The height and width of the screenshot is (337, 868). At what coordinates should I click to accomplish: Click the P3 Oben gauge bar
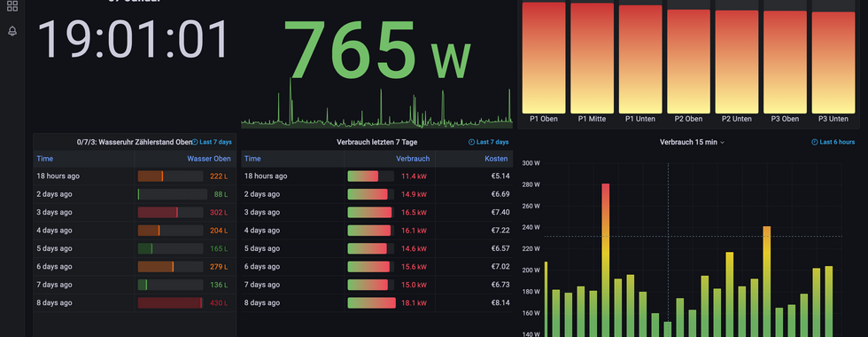tap(785, 62)
